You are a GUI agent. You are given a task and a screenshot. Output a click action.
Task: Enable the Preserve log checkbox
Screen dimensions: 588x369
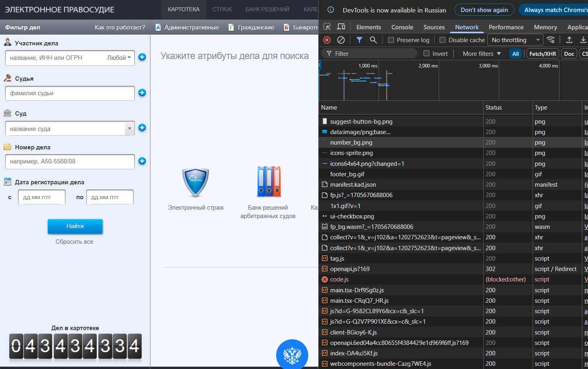391,40
